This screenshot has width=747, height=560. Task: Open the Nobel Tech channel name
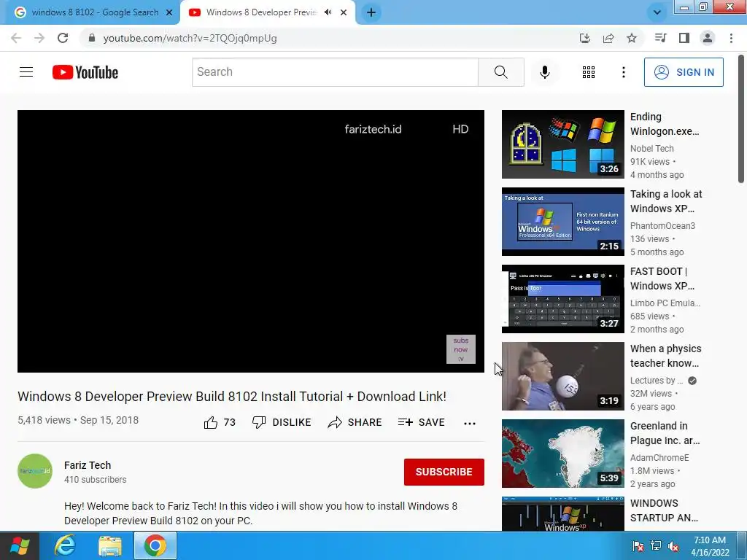tap(651, 149)
